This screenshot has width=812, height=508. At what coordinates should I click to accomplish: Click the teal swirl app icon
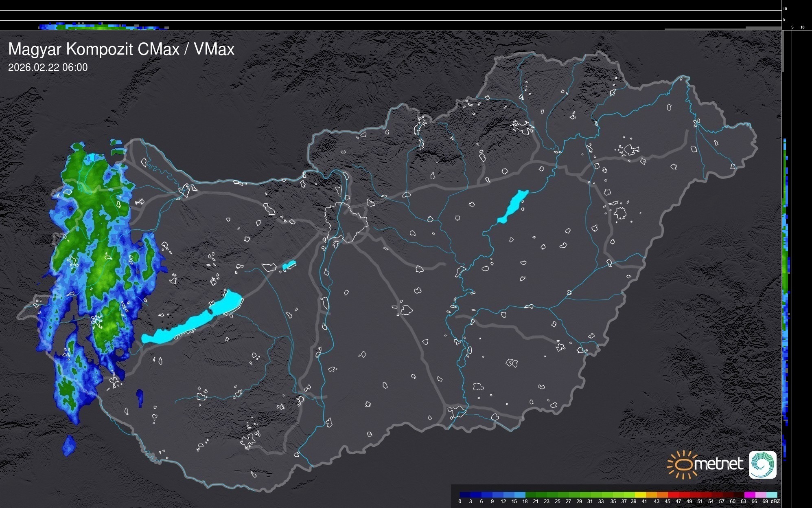point(762,464)
